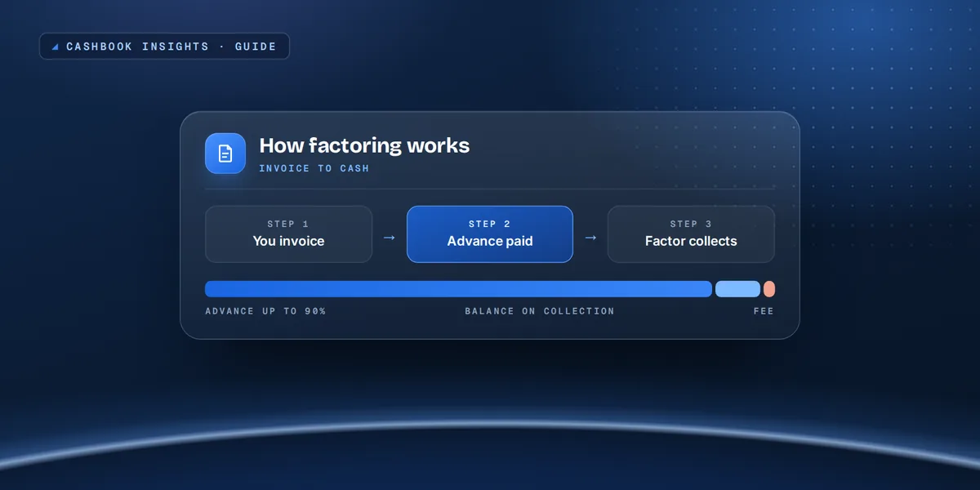The width and height of the screenshot is (980, 490).
Task: Select the Step 3 Factor collects card
Action: click(691, 234)
